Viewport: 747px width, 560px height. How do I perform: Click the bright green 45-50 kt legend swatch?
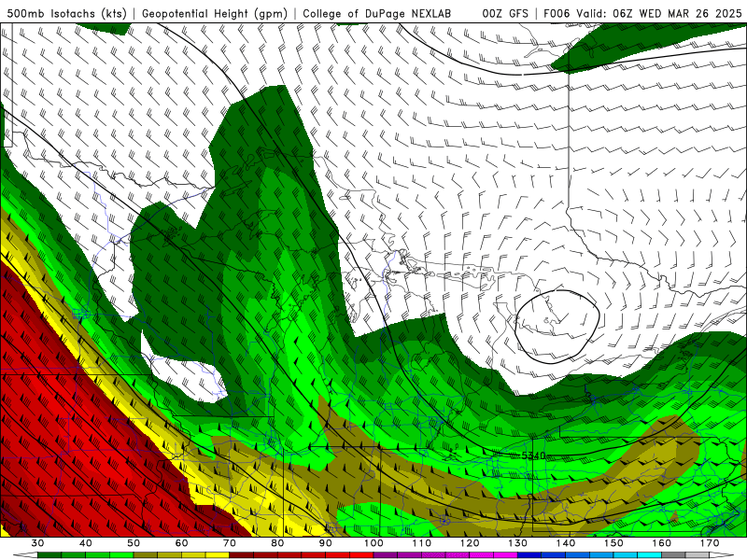click(121, 555)
